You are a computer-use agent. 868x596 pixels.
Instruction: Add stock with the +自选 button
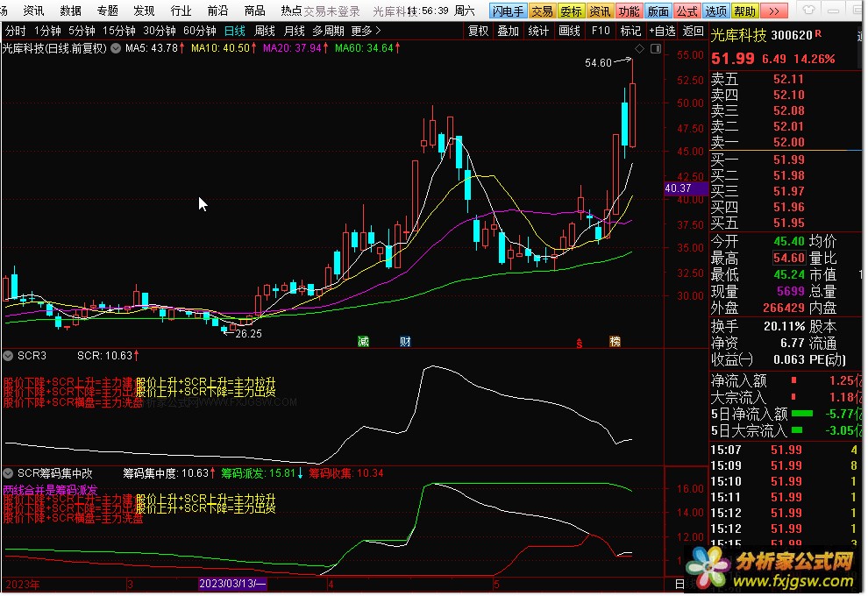[662, 31]
